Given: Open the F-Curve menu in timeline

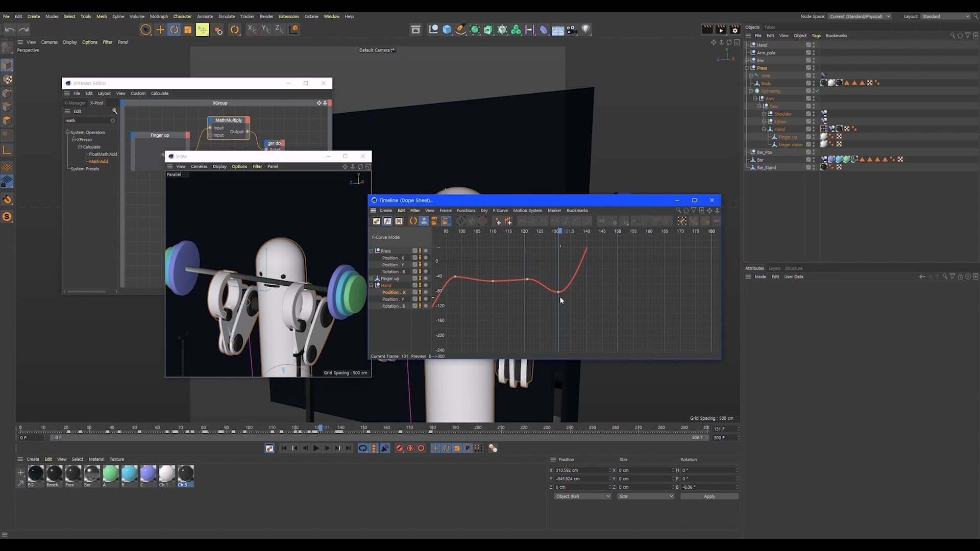Looking at the screenshot, I should (x=500, y=211).
